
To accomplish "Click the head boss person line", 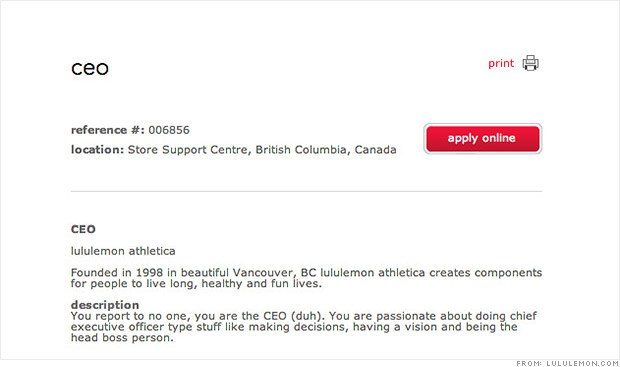I will tap(122, 338).
